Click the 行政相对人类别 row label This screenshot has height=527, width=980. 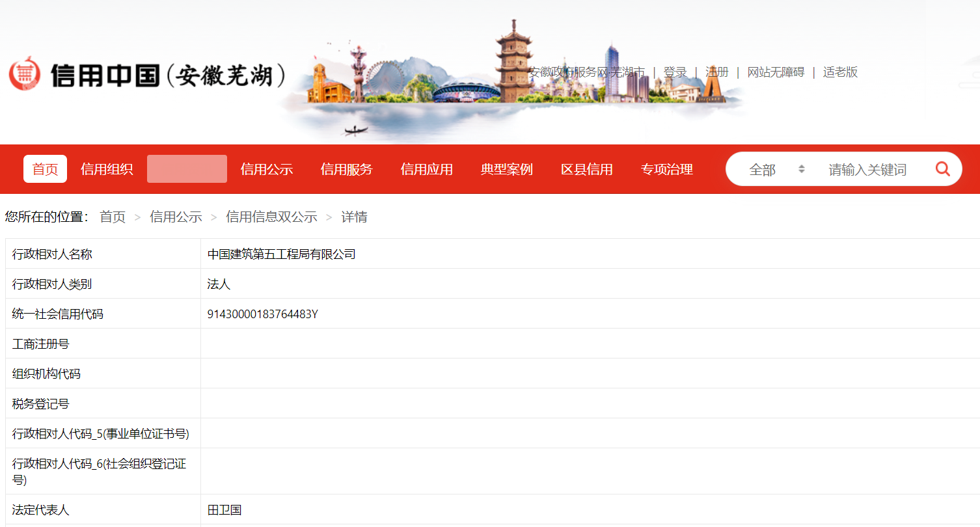click(x=52, y=284)
